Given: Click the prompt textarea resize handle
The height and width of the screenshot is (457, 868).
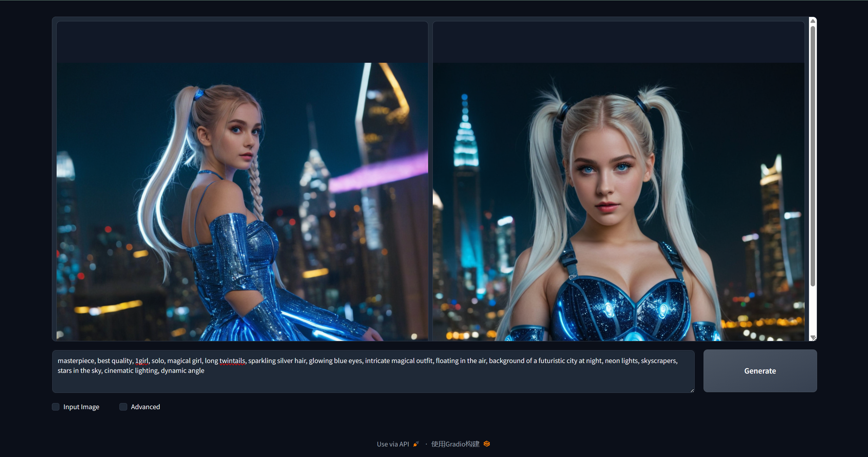Looking at the screenshot, I should (x=692, y=391).
